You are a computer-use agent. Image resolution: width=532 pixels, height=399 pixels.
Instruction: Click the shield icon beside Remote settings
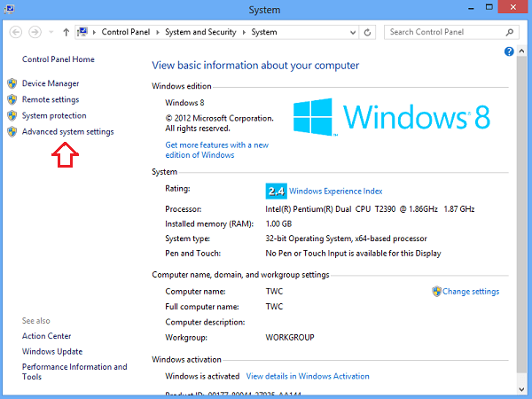pos(12,99)
